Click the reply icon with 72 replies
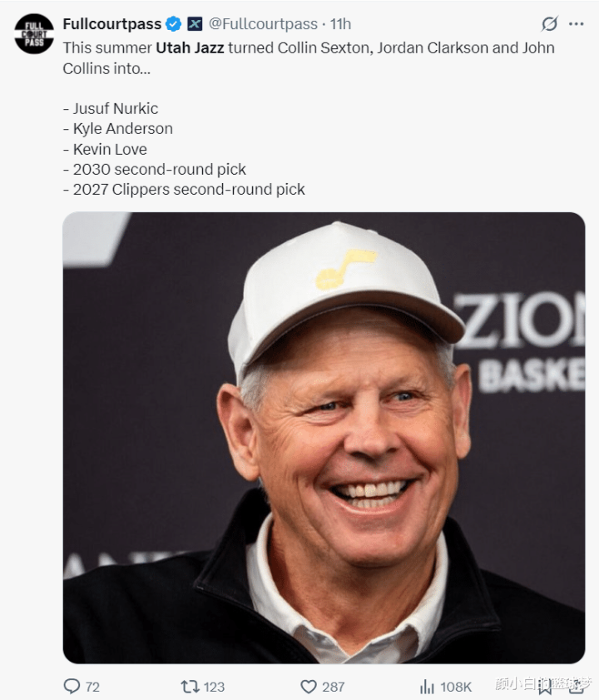 point(72,686)
